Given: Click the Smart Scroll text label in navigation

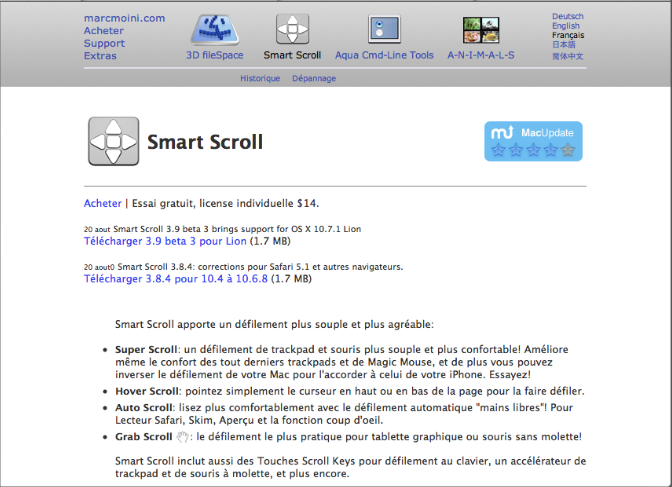Looking at the screenshot, I should pos(292,55).
